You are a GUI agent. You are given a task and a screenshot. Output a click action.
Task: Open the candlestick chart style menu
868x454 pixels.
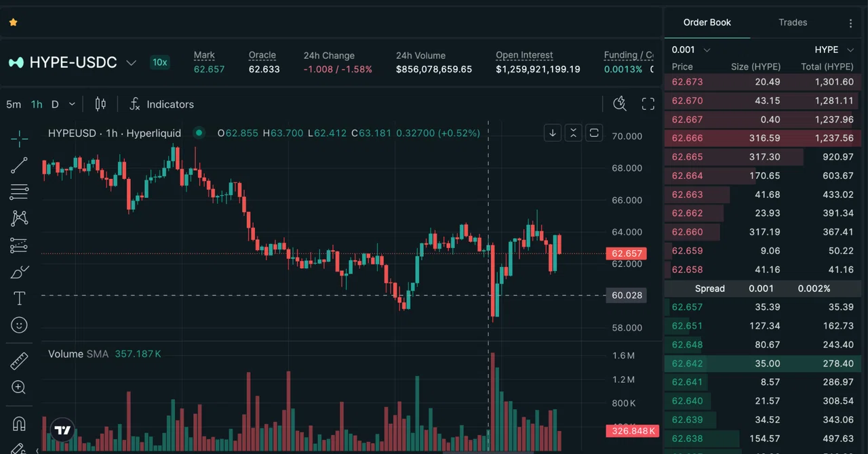(100, 104)
